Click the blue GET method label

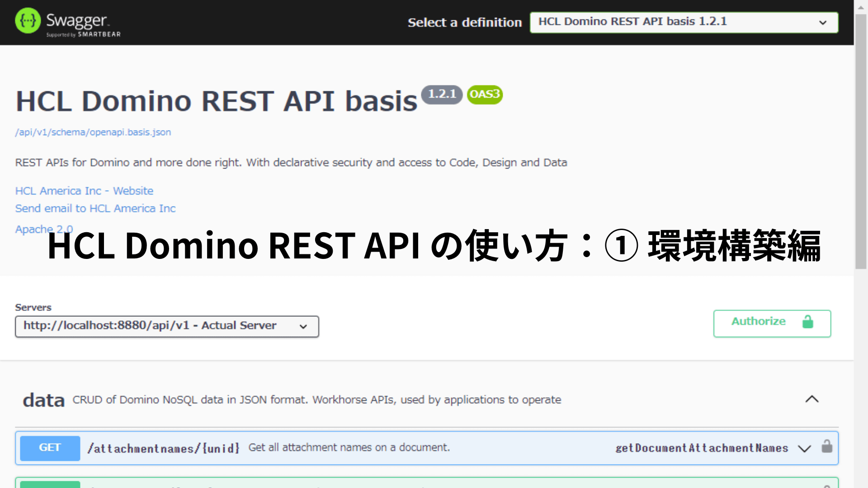pyautogui.click(x=50, y=448)
